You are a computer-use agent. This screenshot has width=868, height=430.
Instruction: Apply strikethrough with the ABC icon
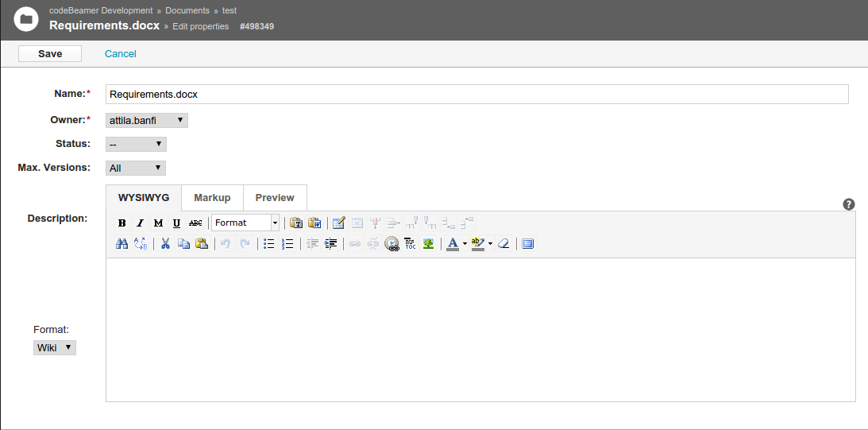click(x=195, y=223)
